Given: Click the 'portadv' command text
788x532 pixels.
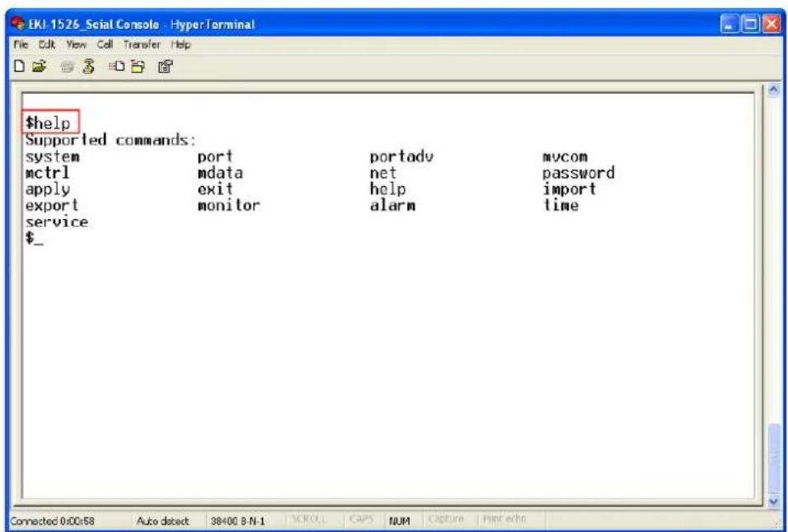Looking at the screenshot, I should [401, 157].
